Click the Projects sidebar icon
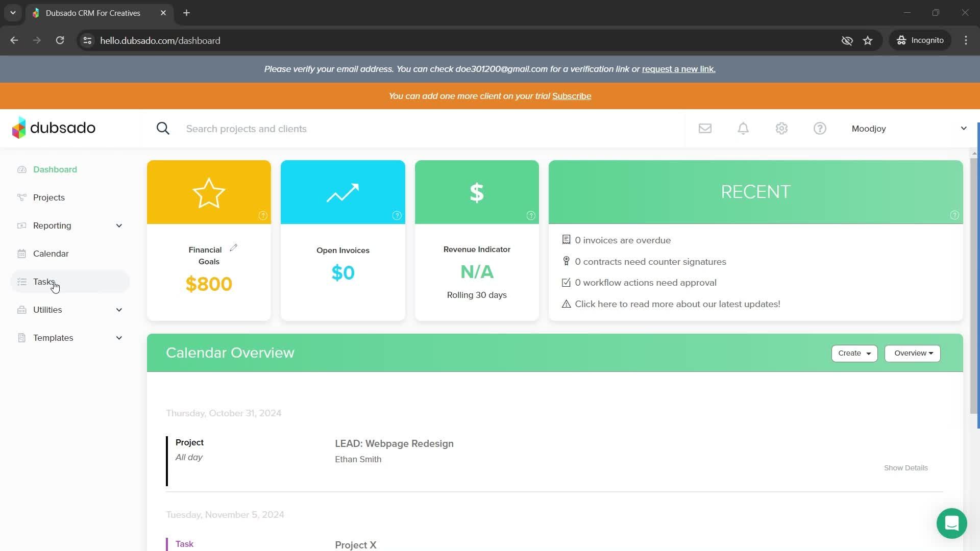The image size is (980, 551). pos(21,197)
